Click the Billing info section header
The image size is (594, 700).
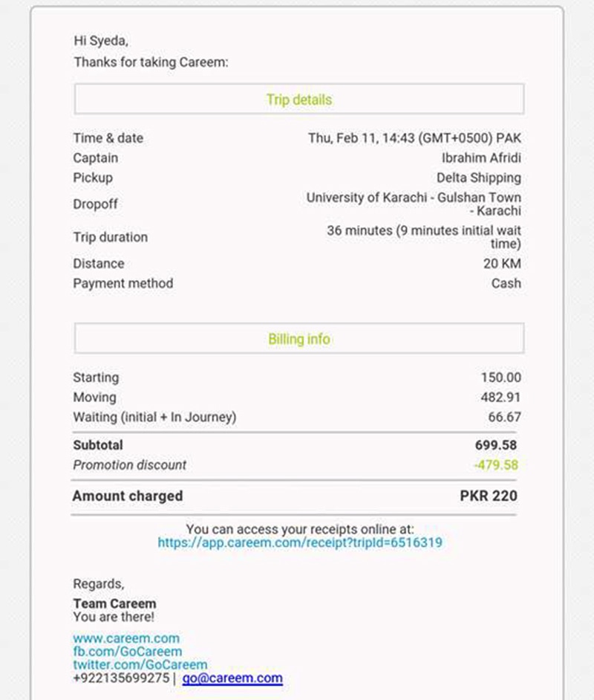click(298, 339)
